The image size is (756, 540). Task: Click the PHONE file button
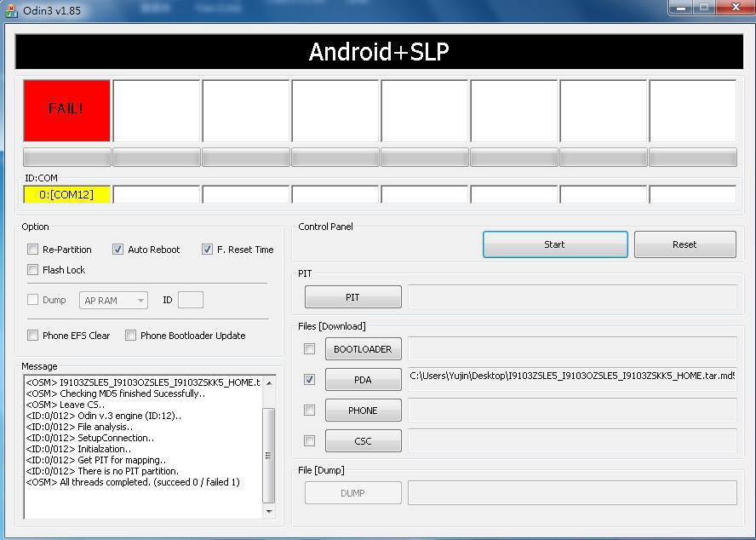tap(363, 411)
